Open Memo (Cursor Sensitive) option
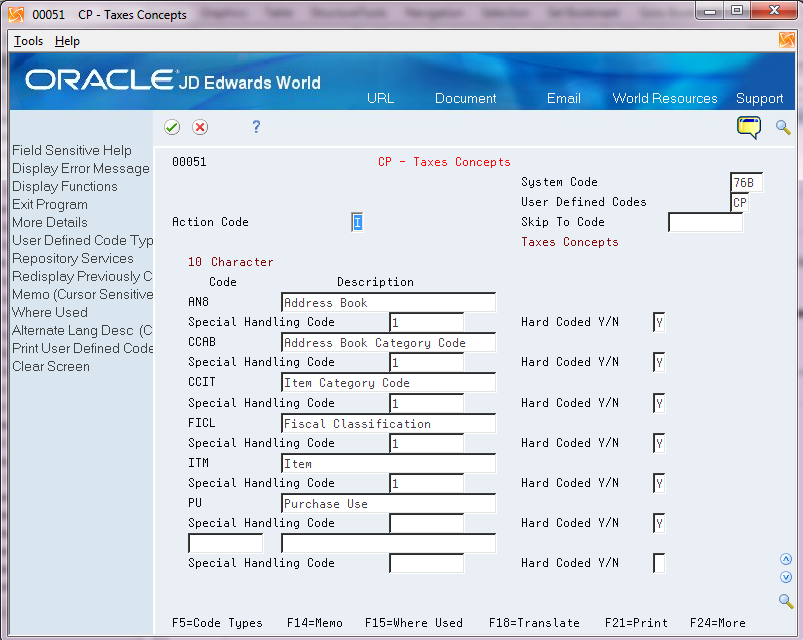The height and width of the screenshot is (640, 803). [x=83, y=294]
